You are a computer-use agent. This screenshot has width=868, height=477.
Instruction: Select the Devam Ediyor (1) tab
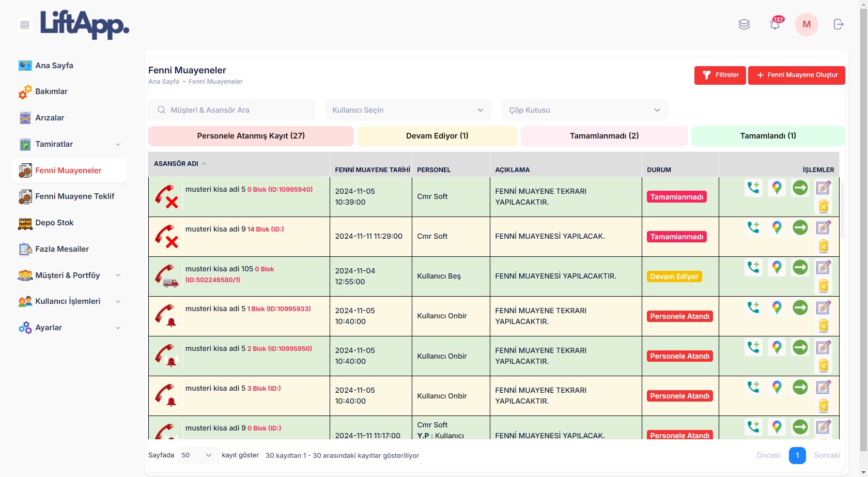[x=437, y=136]
